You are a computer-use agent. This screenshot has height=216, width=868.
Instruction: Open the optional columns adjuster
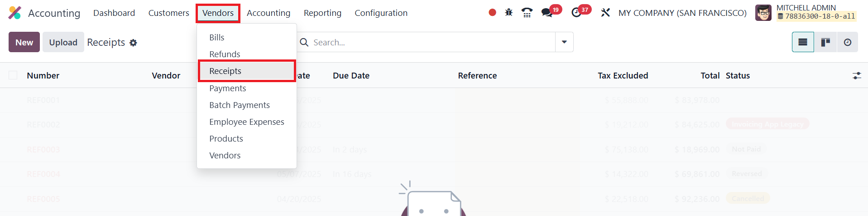tap(857, 76)
